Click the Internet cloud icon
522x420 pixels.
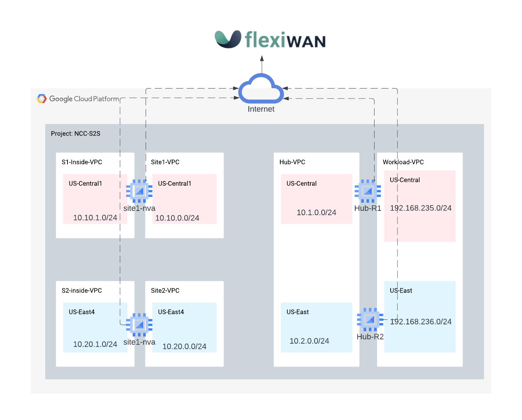pyautogui.click(x=261, y=89)
